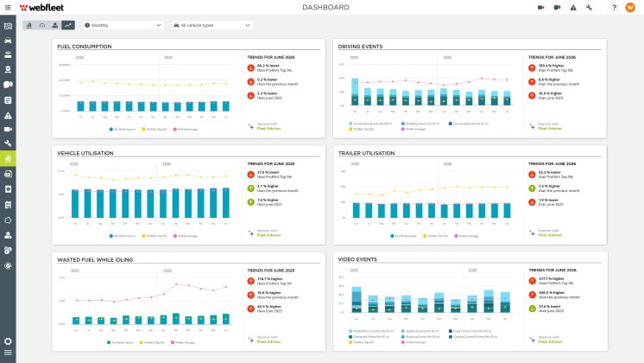Screen dimensions: 644x363
Task: Open the sidebar icon just below dashboard
Action: [x=8, y=174]
